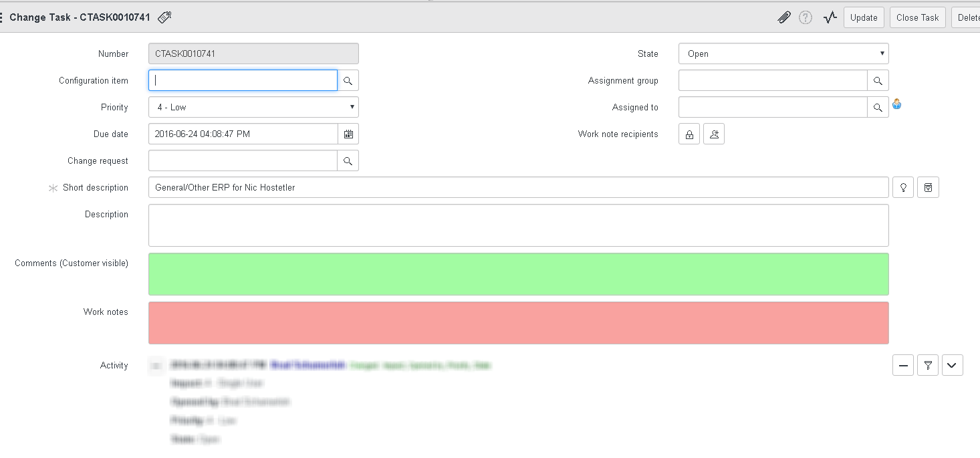Click the Short description text field
This screenshot has width=980, height=458.
519,187
